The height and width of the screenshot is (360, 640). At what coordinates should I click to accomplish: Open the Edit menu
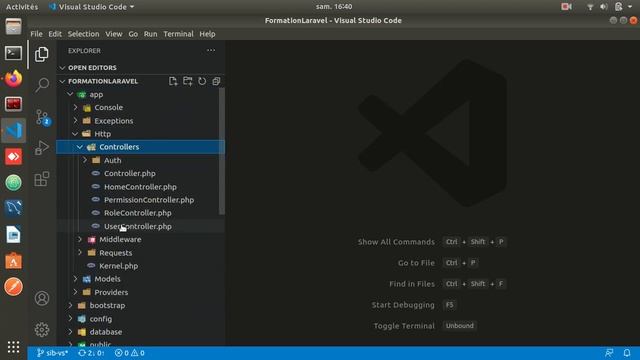(x=55, y=34)
